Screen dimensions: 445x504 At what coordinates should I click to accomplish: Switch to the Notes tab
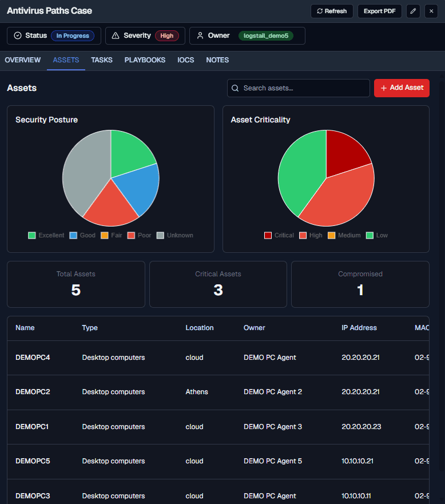(217, 60)
